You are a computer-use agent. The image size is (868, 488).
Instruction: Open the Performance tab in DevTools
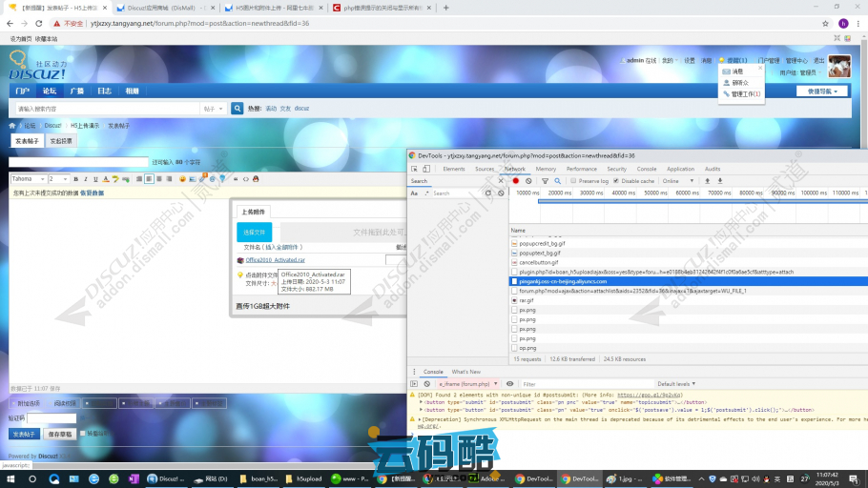tap(581, 169)
